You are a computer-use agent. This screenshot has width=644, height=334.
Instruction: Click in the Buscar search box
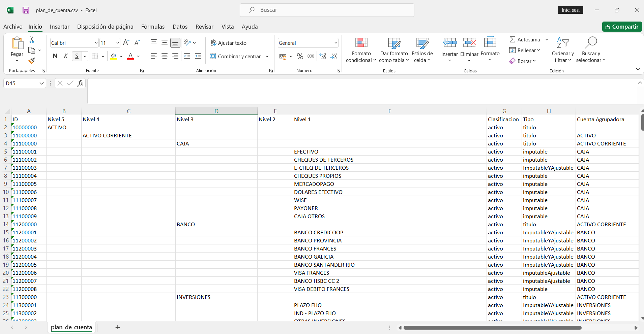pyautogui.click(x=327, y=10)
